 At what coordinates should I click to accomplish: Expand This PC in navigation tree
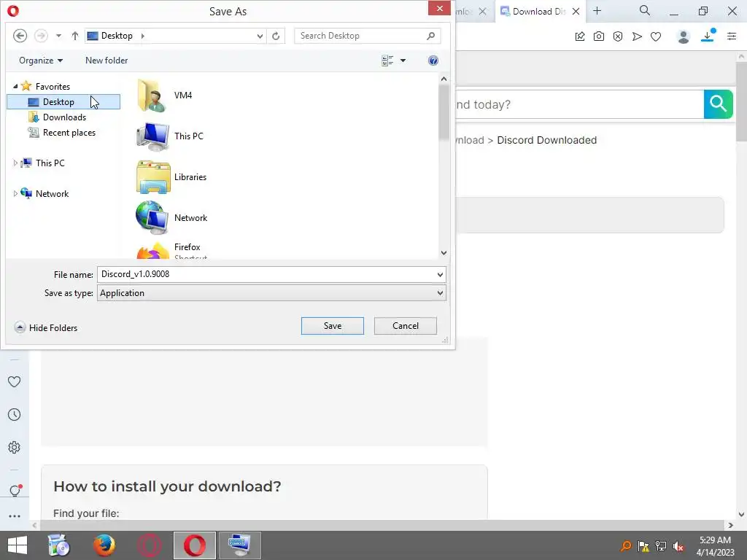(x=15, y=163)
